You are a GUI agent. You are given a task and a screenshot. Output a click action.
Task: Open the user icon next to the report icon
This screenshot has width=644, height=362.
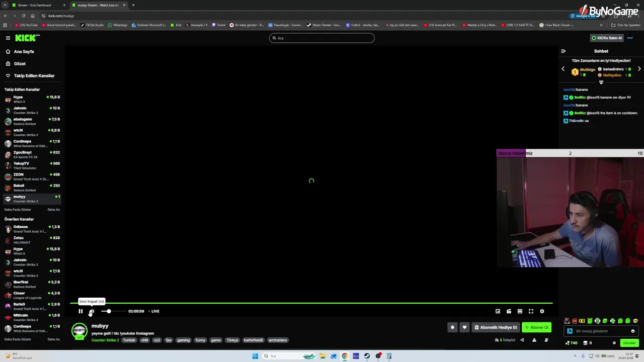(546, 340)
